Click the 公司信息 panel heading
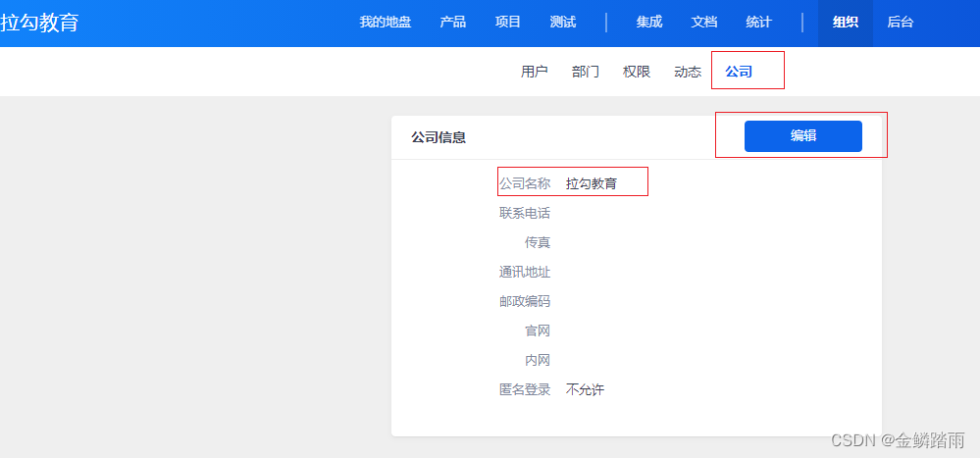The height and width of the screenshot is (458, 980). click(x=438, y=137)
